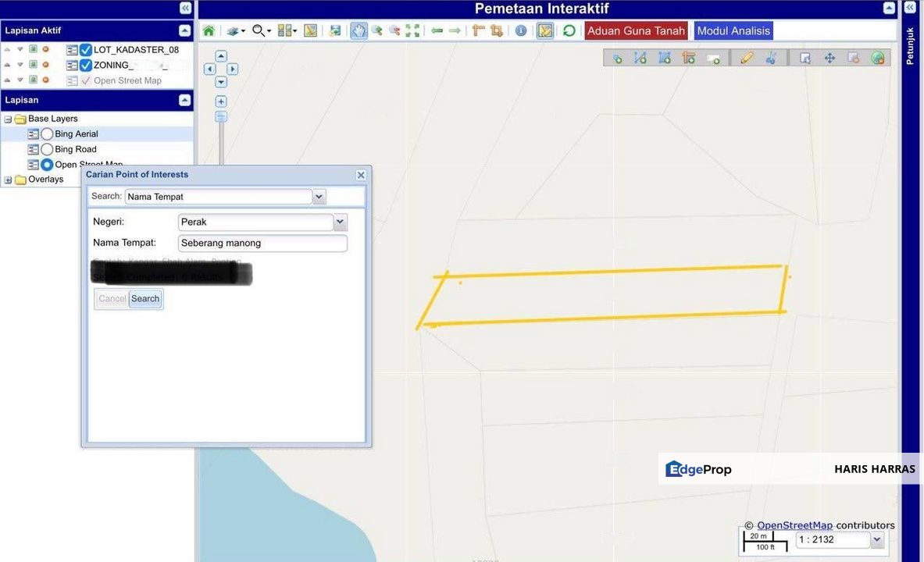
Task: Close the Carian Point of Interests dialog
Action: 361,175
